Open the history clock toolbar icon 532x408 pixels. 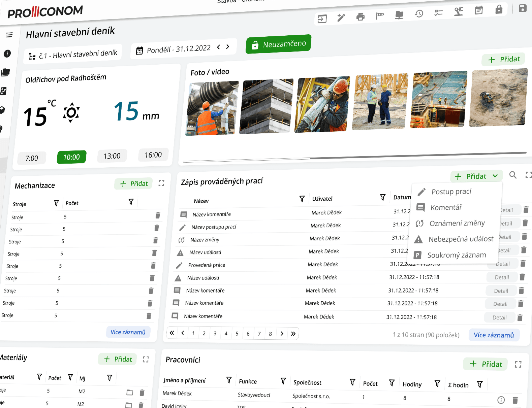point(419,14)
